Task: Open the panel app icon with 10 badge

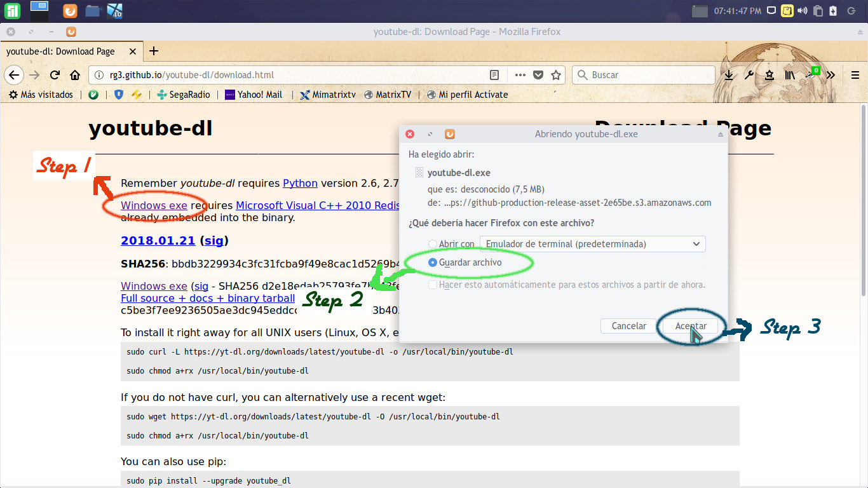Action: pyautogui.click(x=114, y=11)
